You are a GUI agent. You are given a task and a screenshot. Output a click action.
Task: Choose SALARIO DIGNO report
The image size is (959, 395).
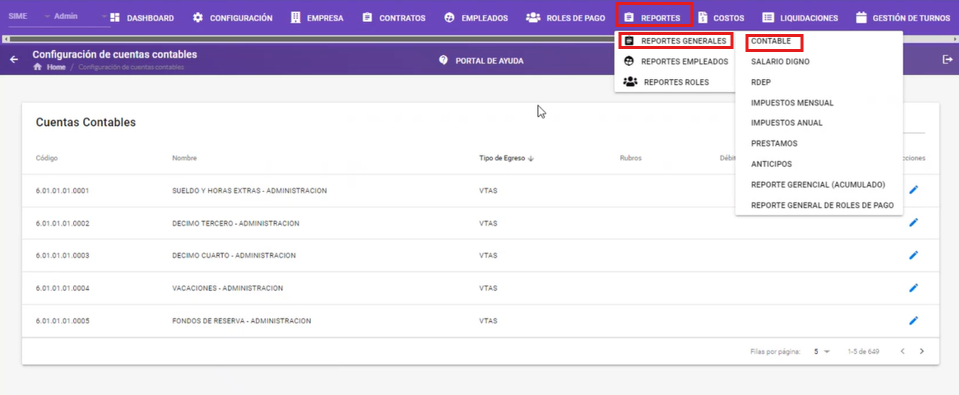point(781,62)
